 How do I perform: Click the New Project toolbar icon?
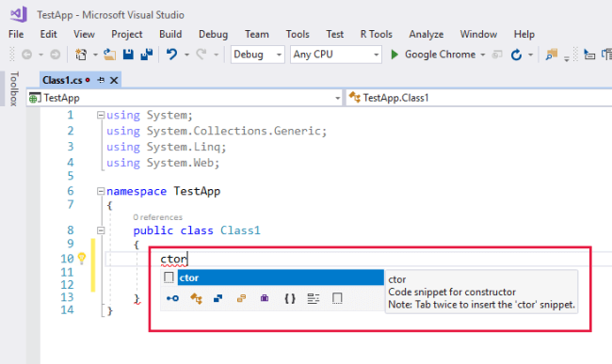pyautogui.click(x=81, y=55)
